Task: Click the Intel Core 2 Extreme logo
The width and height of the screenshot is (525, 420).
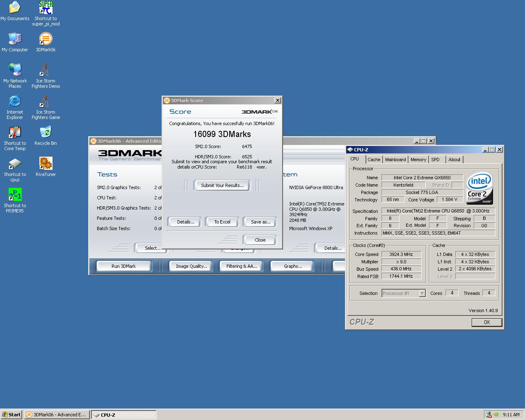Action: [x=479, y=188]
